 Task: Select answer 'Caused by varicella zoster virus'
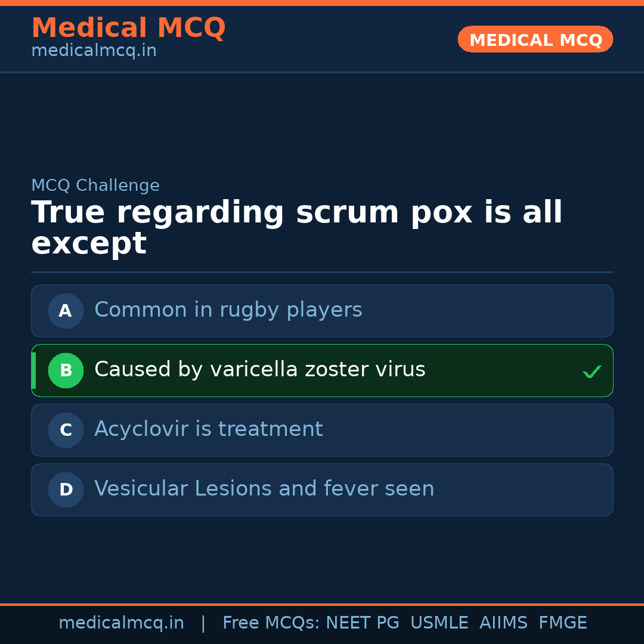[x=260, y=370]
